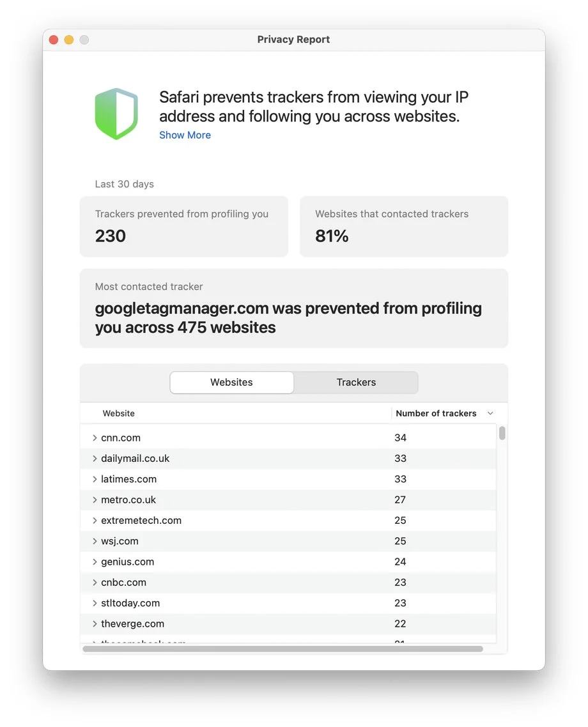Expand the extremetech.com entry
Screen dimensions: 588x727
95,521
